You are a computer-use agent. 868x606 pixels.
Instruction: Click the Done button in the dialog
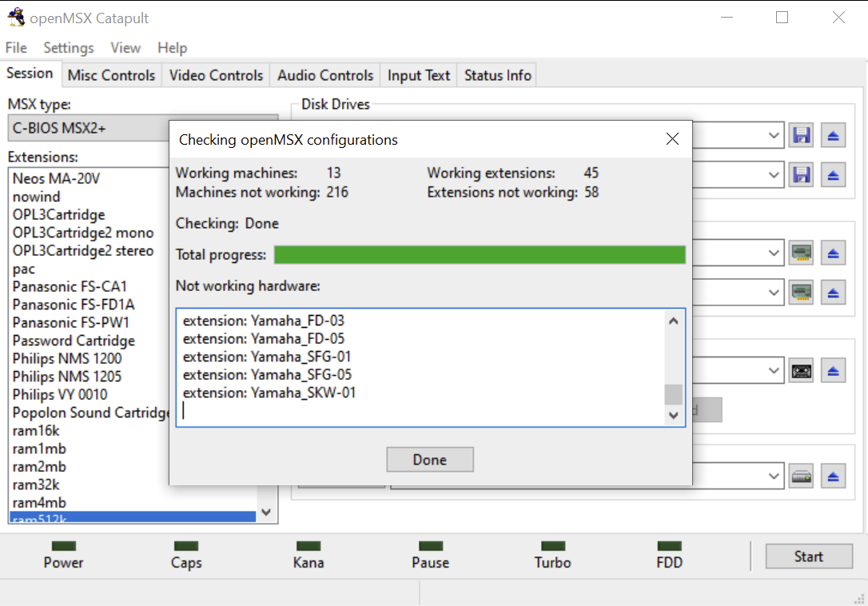(429, 460)
